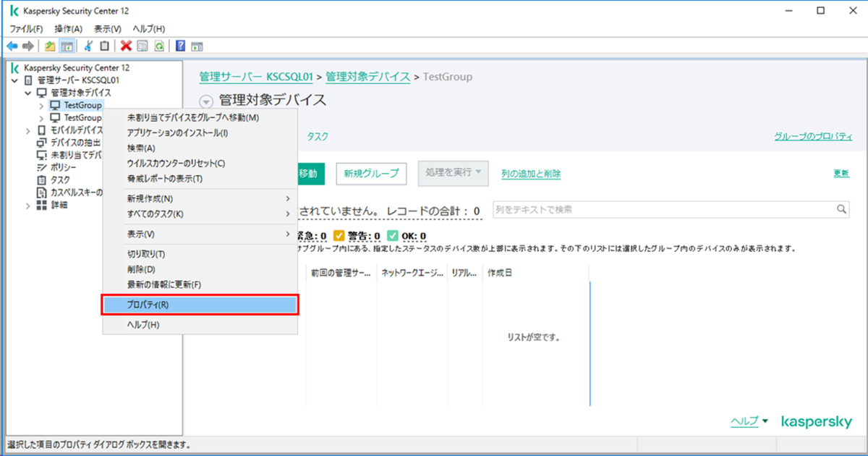Toggle the show/hide console tree icon
The height and width of the screenshot is (456, 868).
(66, 46)
